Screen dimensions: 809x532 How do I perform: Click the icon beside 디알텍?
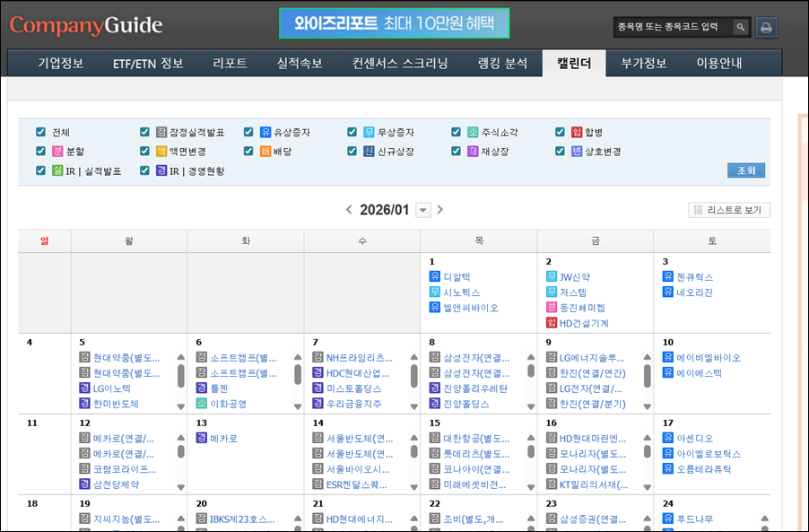pos(435,276)
